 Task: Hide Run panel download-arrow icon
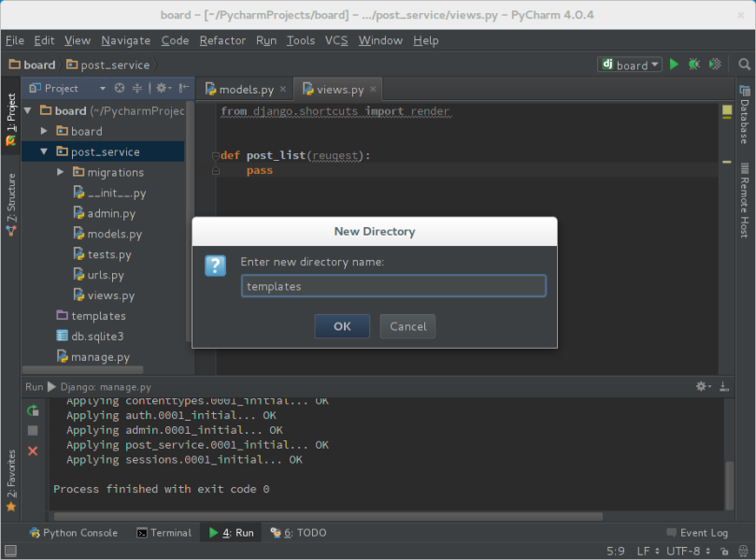click(x=723, y=386)
